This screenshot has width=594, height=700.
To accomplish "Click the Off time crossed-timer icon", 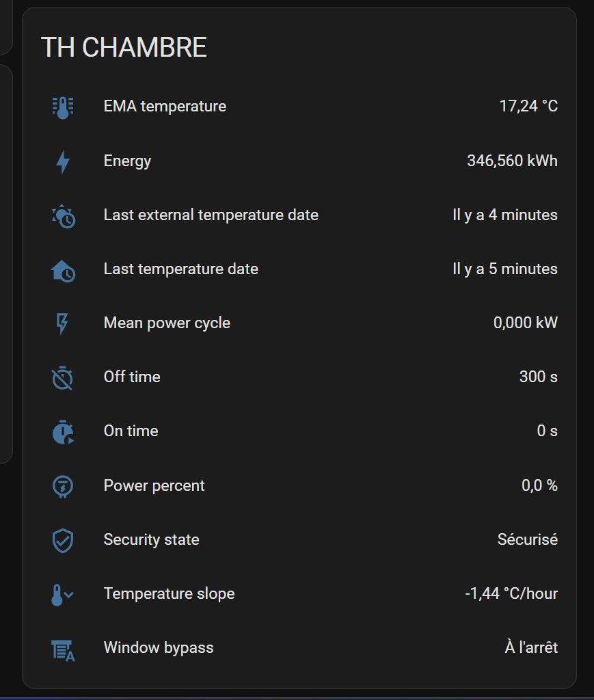I will click(62, 378).
